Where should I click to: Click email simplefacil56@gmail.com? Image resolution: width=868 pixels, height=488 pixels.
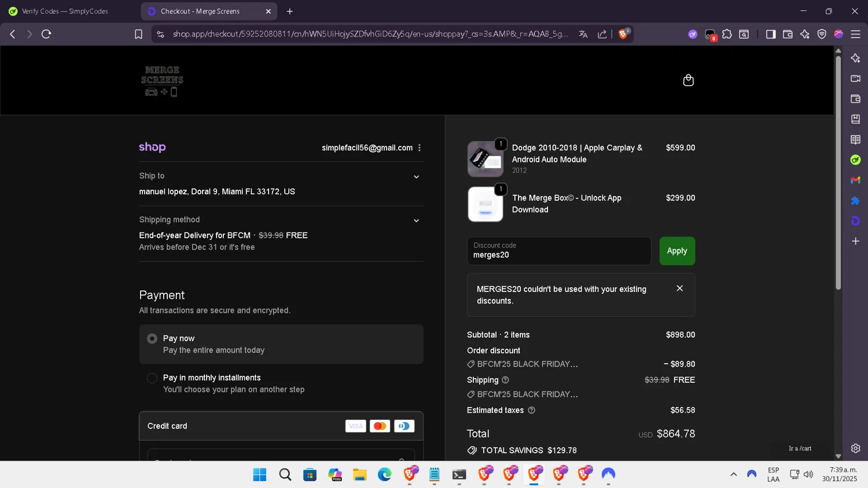coord(367,148)
